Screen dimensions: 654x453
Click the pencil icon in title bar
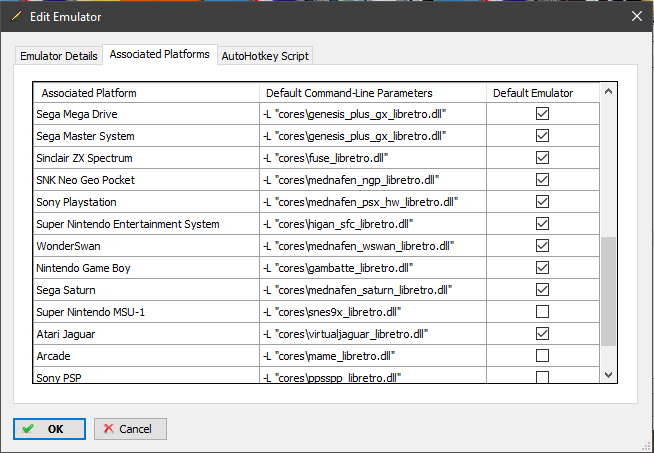pyautogui.click(x=15, y=16)
